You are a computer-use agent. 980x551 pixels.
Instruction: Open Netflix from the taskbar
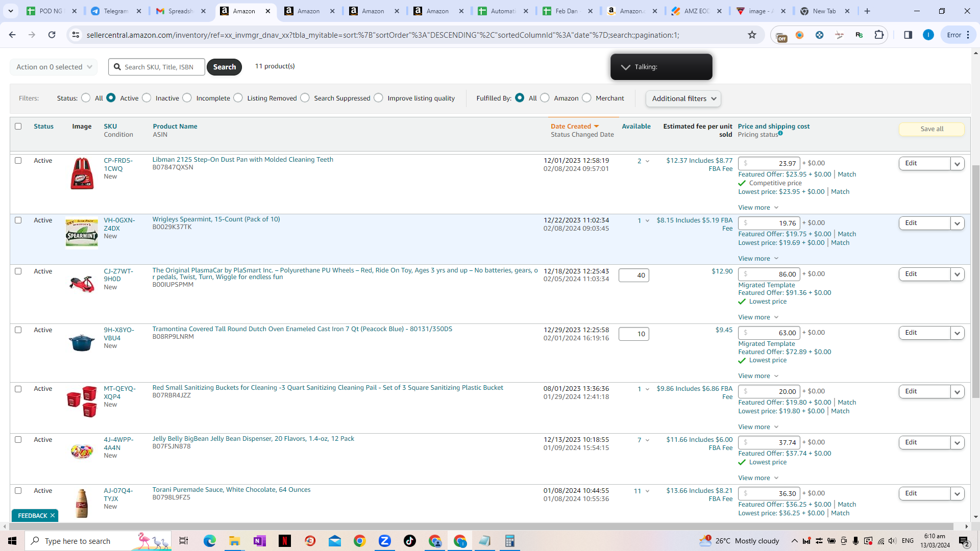point(284,541)
